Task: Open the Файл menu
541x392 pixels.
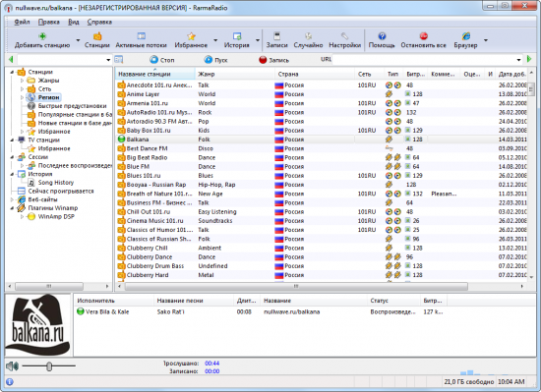Action: [x=22, y=22]
